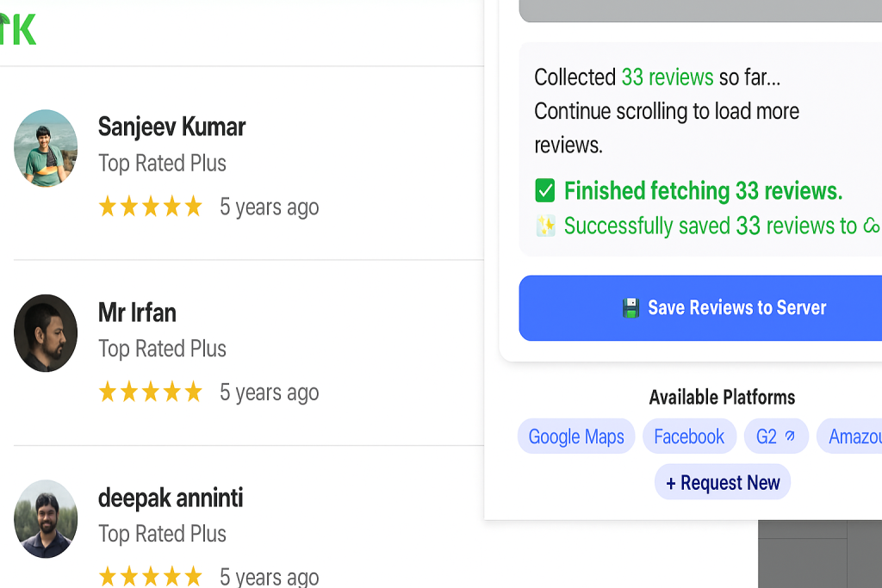Click the green checkmark beside Finished fetching
Viewport: 882px width, 588px height.
pos(545,190)
